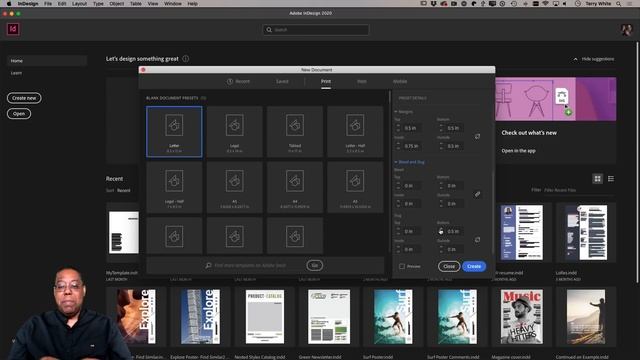
Task: Collapse suggestions with Hide suggestions chevron
Action: pyautogui.click(x=575, y=59)
